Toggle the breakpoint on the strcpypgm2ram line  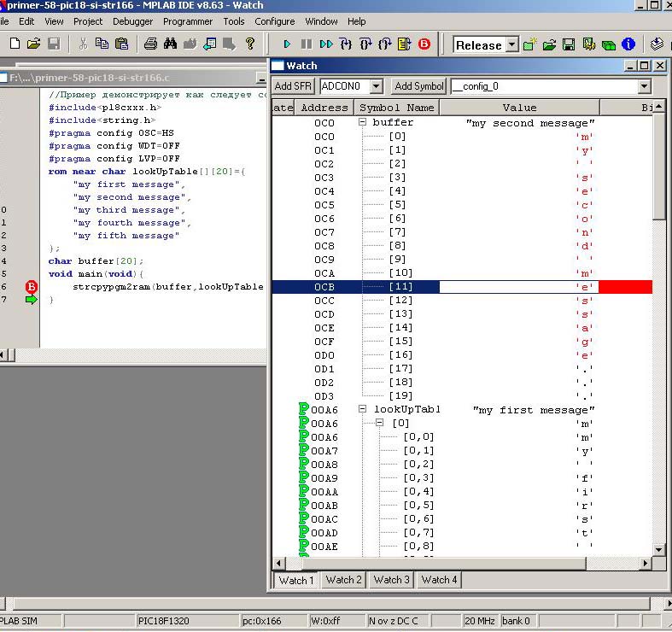coord(32,287)
